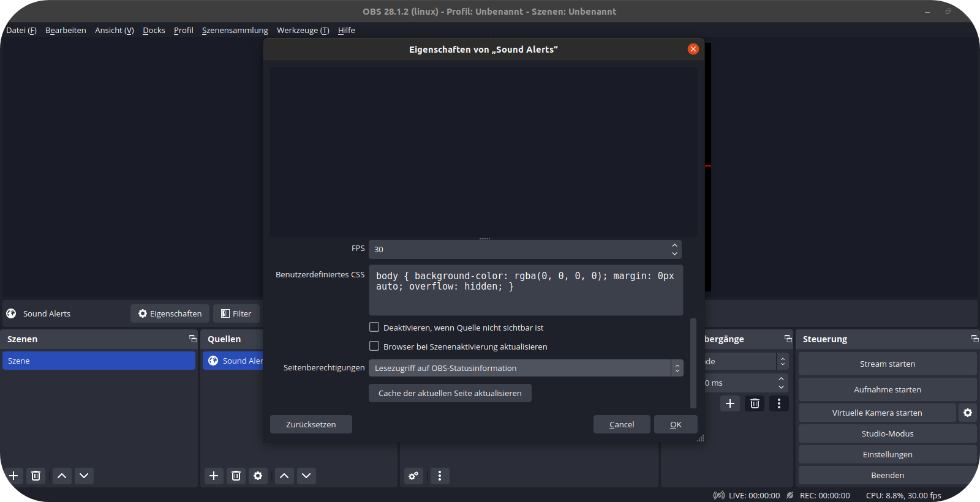980x502 pixels.
Task: Open Datei menu
Action: pos(21,31)
